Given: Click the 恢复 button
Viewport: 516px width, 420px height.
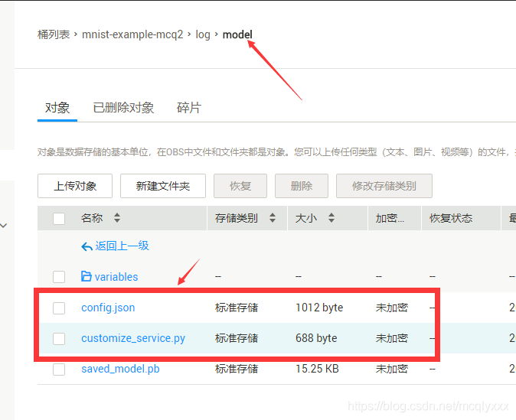Looking at the screenshot, I should (240, 186).
